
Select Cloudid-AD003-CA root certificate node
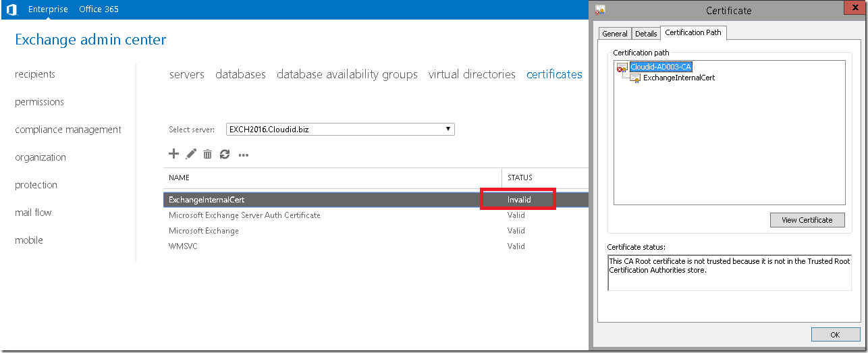660,67
